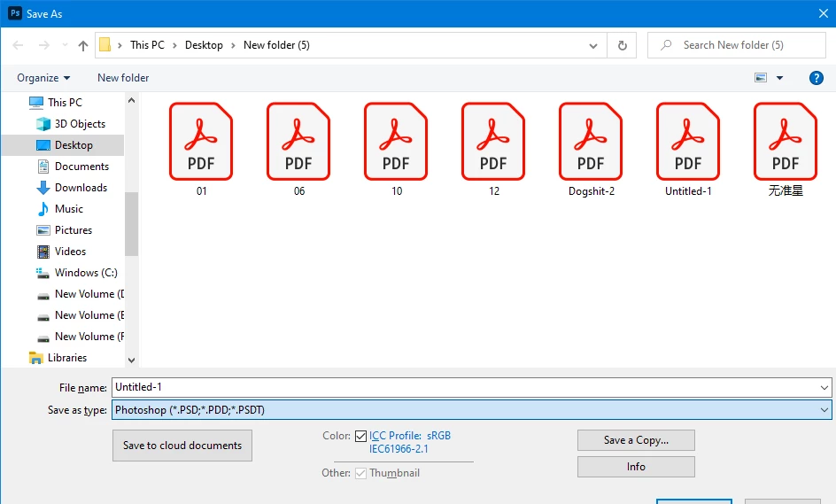Open recent locations dropdown arrow

[x=65, y=45]
